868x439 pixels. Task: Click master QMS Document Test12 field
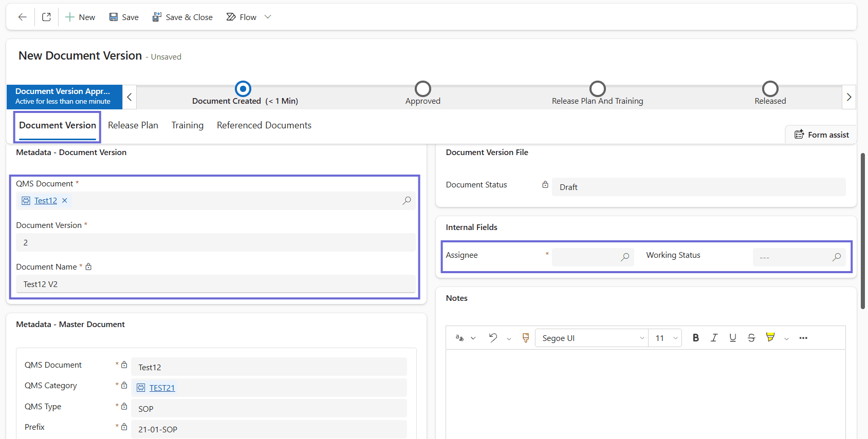pyautogui.click(x=269, y=367)
